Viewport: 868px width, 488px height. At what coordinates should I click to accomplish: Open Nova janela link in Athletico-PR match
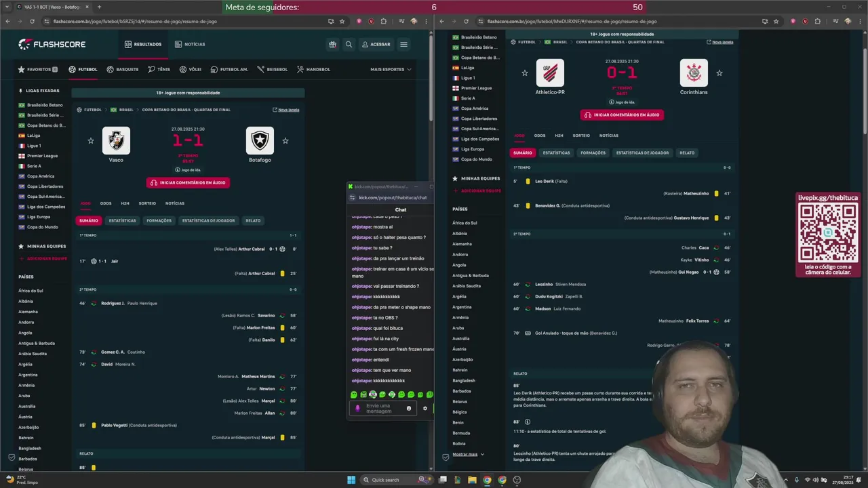(720, 42)
